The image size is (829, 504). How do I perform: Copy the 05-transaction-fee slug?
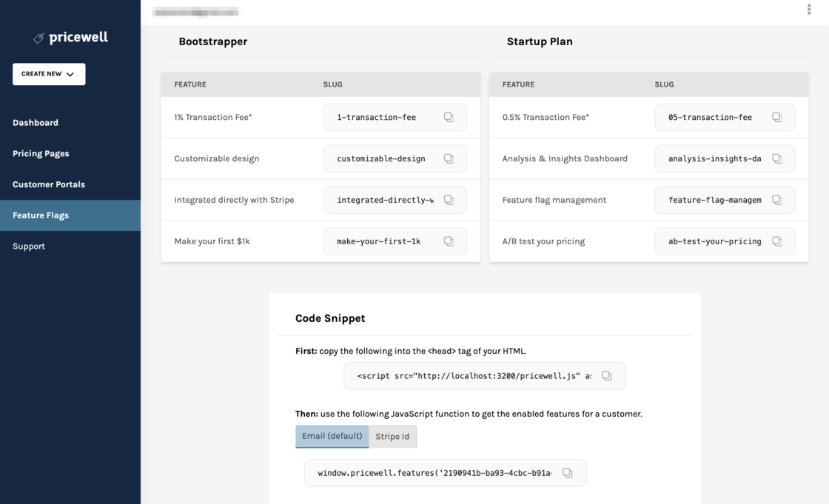click(776, 117)
